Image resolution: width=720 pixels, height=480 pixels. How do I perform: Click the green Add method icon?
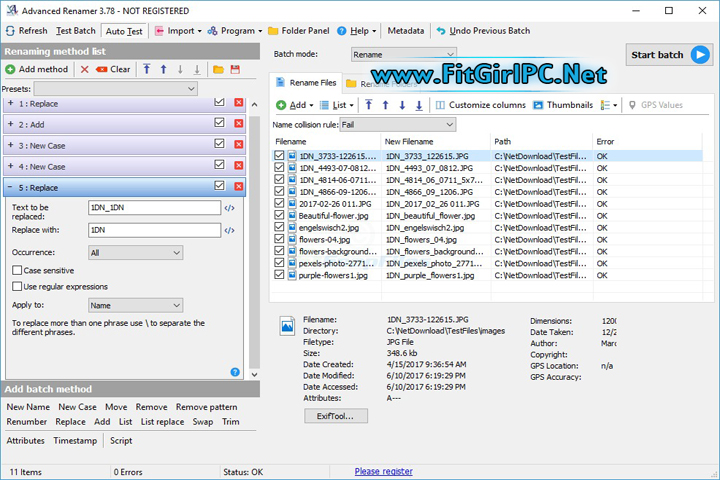[10, 70]
